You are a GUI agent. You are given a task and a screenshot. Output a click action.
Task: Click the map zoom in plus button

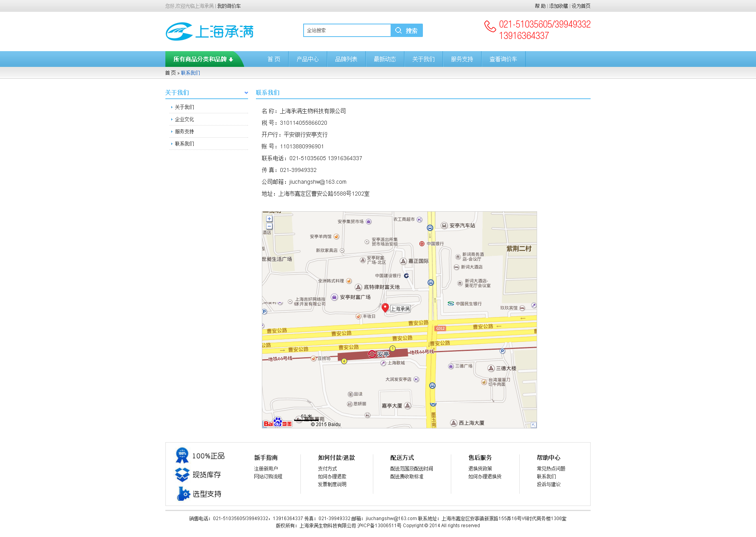pos(269,219)
